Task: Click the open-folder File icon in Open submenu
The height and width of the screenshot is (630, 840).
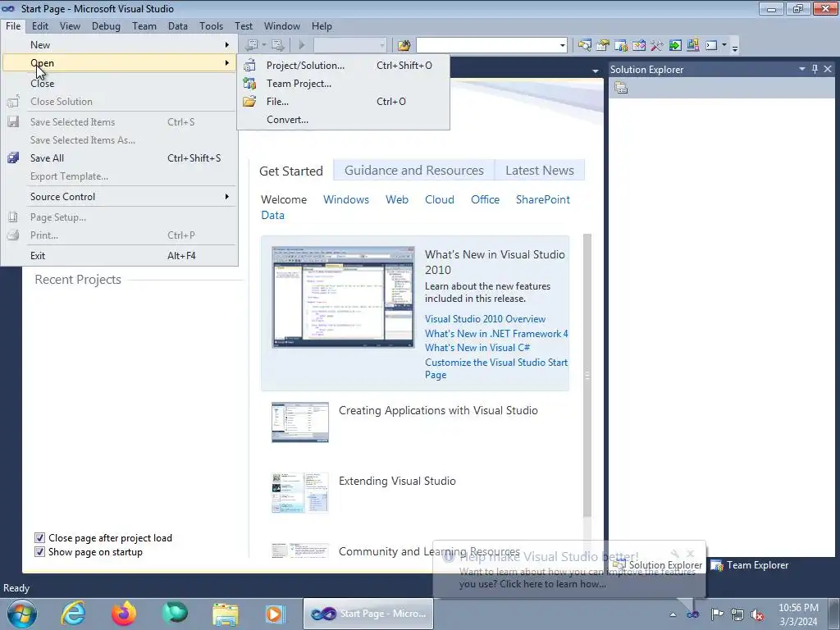Action: point(249,101)
